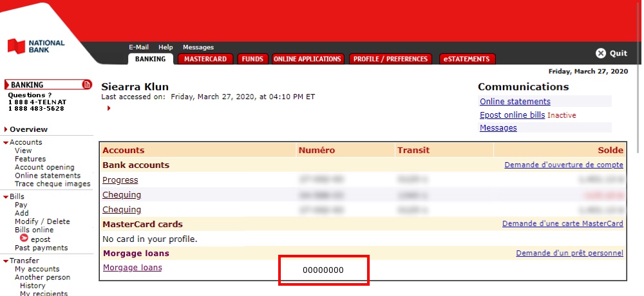The image size is (644, 296).
Task: Click the Solde column header
Action: coord(611,151)
